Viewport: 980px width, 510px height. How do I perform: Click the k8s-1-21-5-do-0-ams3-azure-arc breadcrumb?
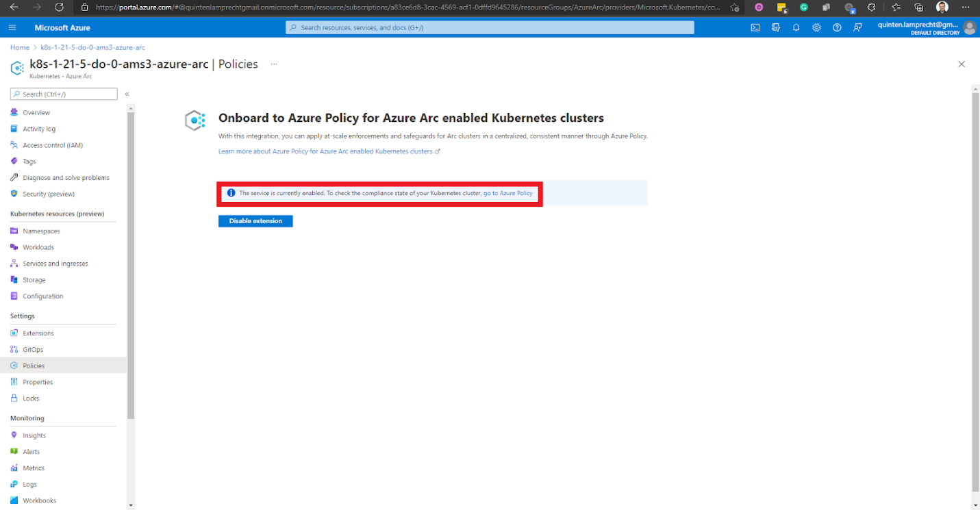[92, 47]
